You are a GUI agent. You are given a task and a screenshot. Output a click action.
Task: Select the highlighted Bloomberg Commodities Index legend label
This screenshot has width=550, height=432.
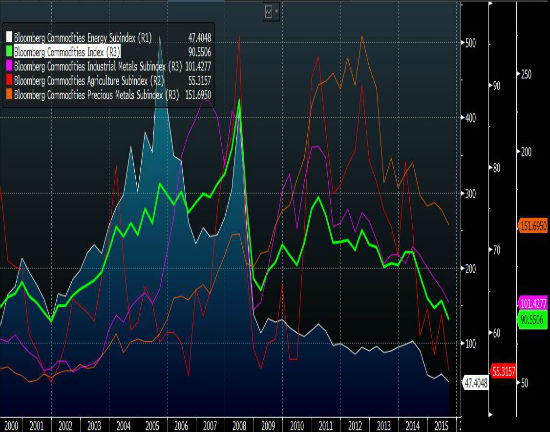click(x=67, y=52)
